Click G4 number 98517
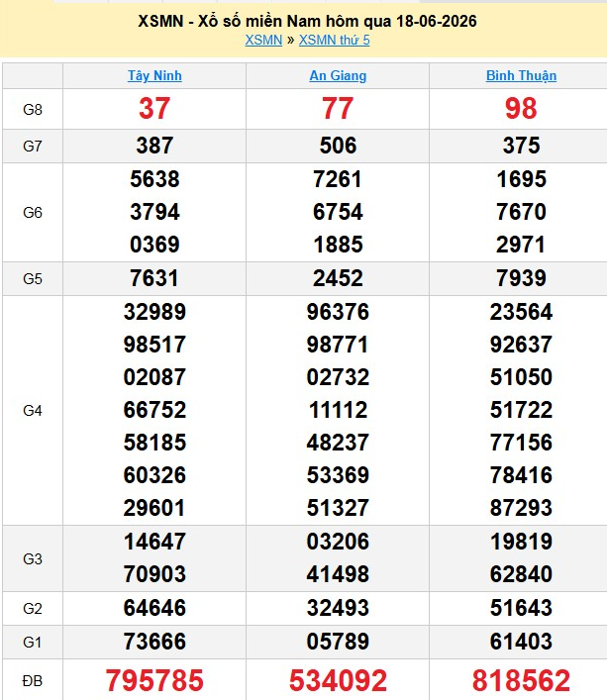 154,345
